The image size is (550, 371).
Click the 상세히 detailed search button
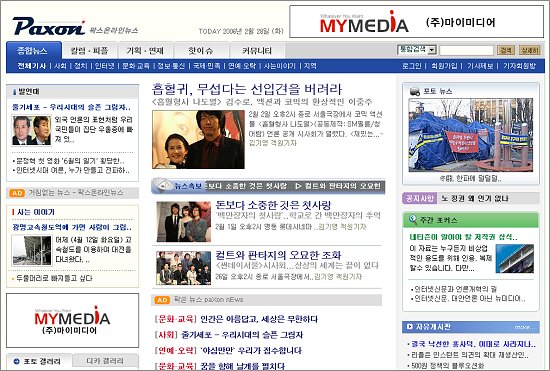pos(529,50)
